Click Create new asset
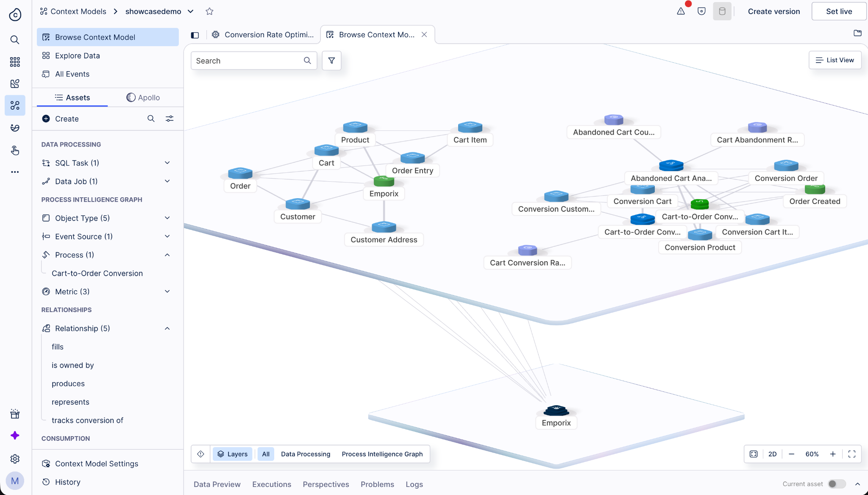 61,119
